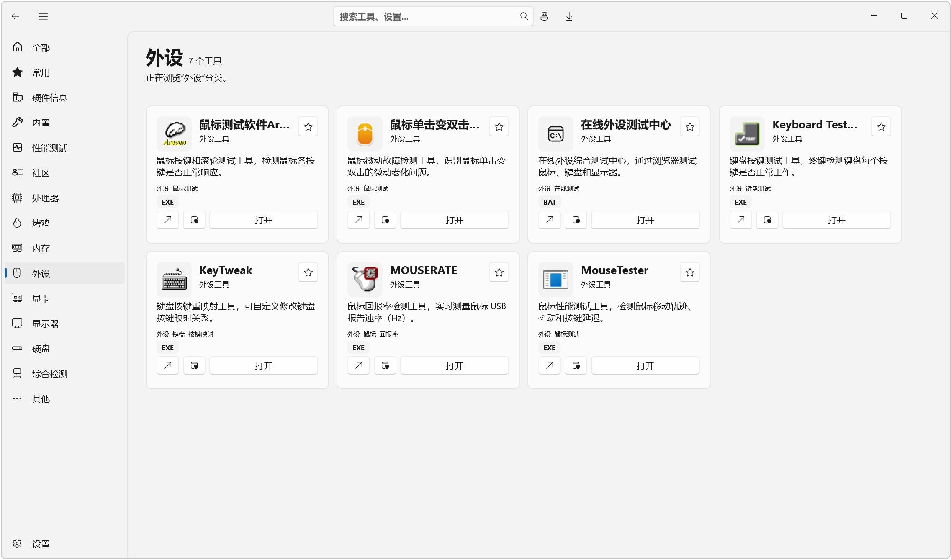
Task: Click arrow icon on 鼠标单击变双击 card
Action: [x=359, y=220]
